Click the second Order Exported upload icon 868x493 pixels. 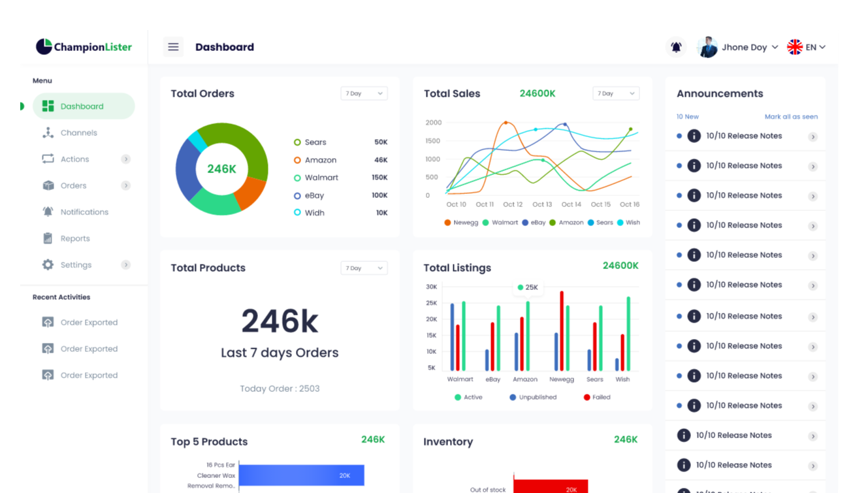pyautogui.click(x=48, y=349)
